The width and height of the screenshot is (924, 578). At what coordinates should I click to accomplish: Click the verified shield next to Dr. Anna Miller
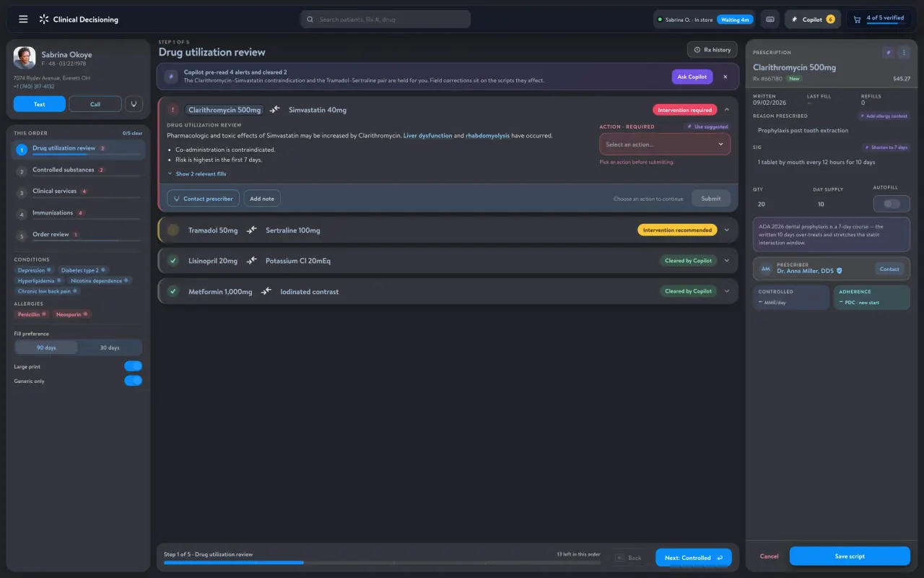point(839,271)
